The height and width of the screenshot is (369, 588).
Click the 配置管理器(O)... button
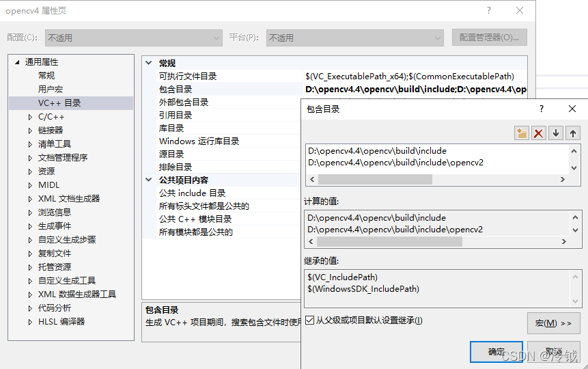tap(490, 38)
